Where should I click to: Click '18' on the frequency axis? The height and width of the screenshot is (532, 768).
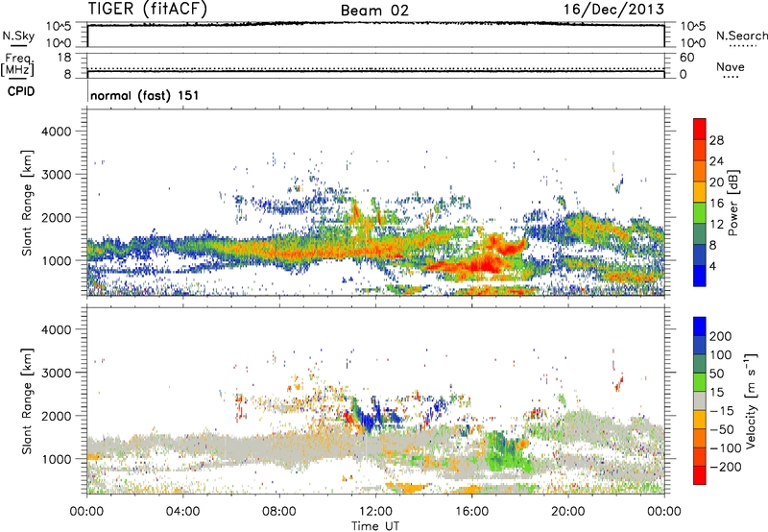[x=64, y=58]
